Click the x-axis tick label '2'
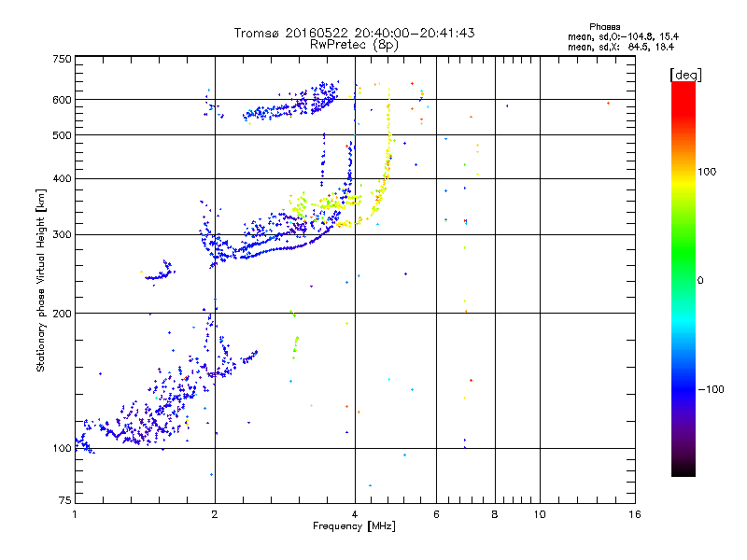 tap(215, 514)
